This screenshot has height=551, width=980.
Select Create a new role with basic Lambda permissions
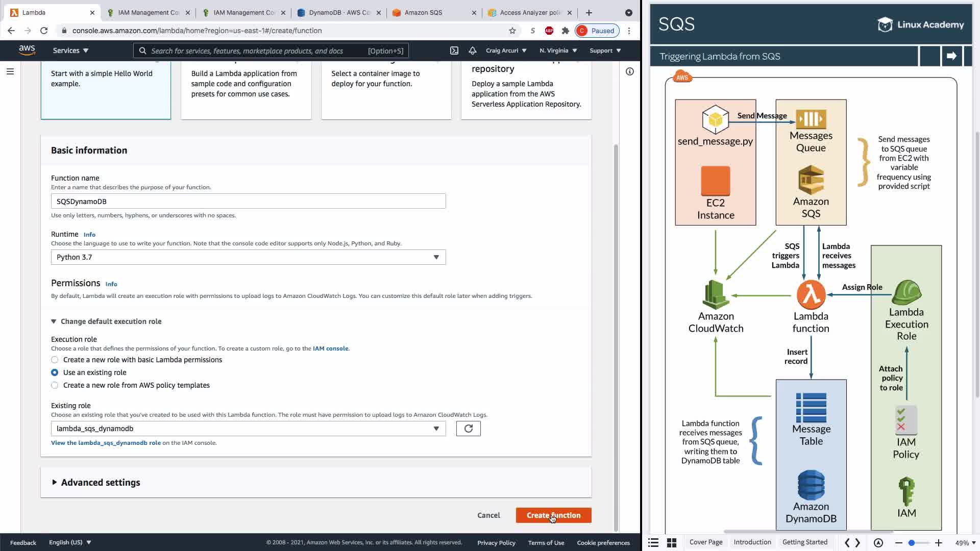tap(55, 360)
